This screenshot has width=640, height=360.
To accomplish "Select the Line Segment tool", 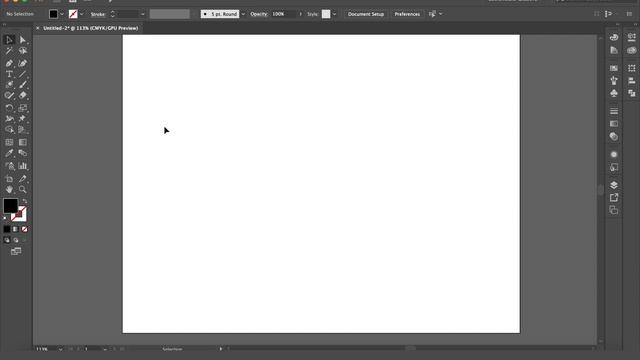I will [x=22, y=74].
